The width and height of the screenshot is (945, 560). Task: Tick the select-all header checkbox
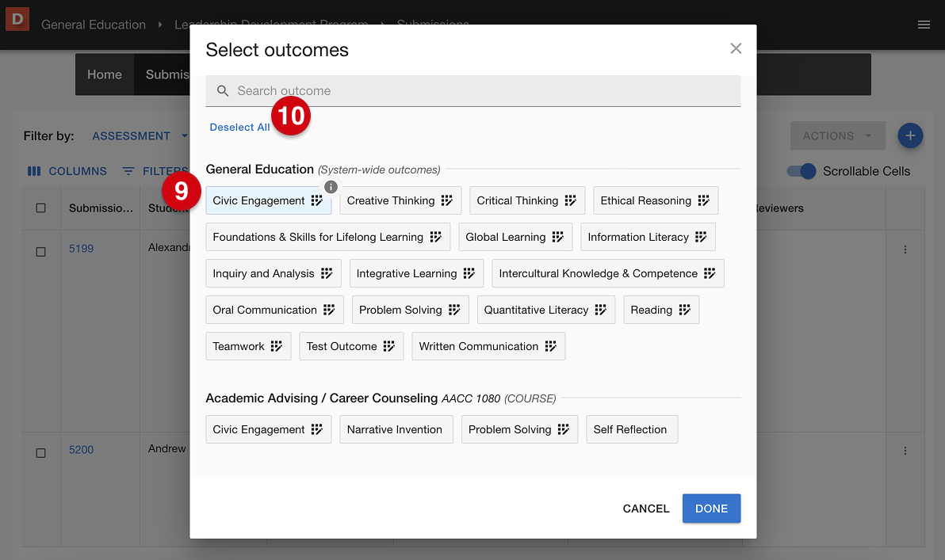[41, 208]
